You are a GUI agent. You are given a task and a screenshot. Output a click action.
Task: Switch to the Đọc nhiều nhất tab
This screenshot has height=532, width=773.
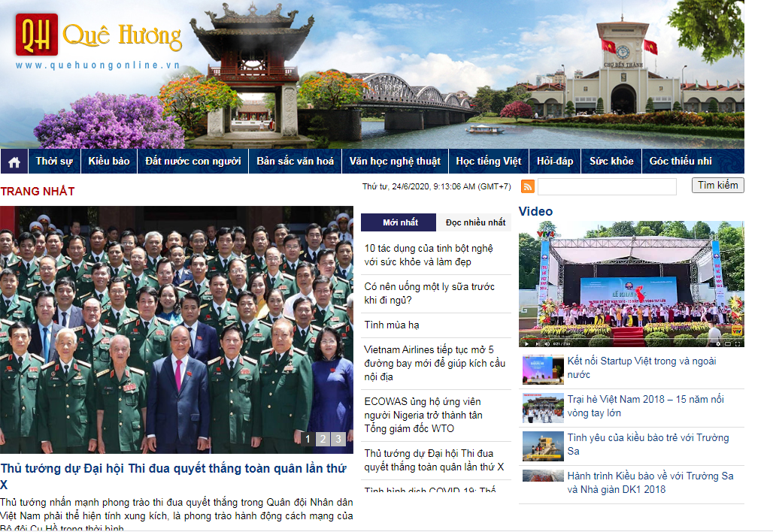(475, 222)
